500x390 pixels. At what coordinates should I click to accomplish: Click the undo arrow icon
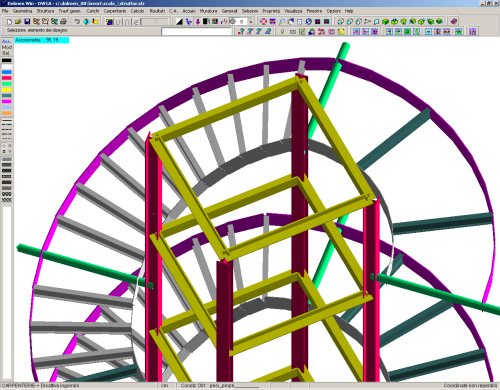77,22
